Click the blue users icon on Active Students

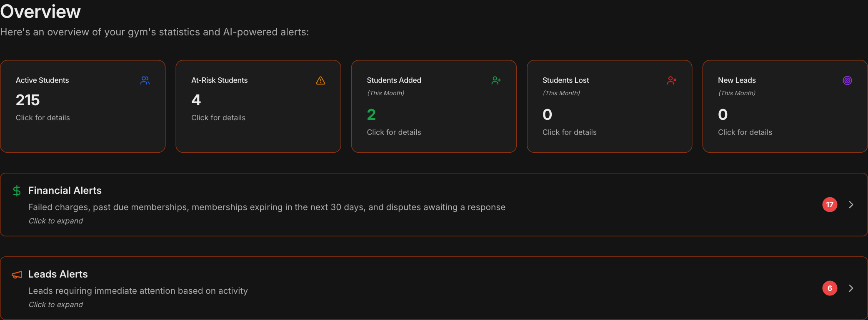pyautogui.click(x=145, y=80)
